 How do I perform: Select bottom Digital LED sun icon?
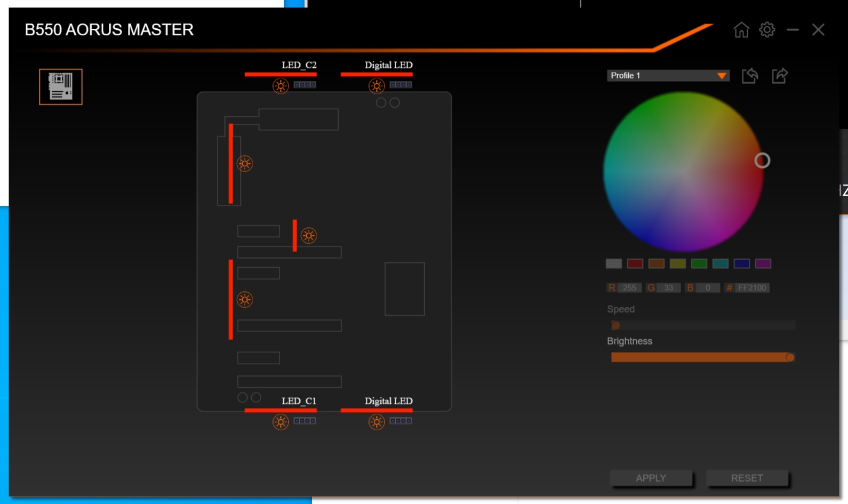point(377,422)
